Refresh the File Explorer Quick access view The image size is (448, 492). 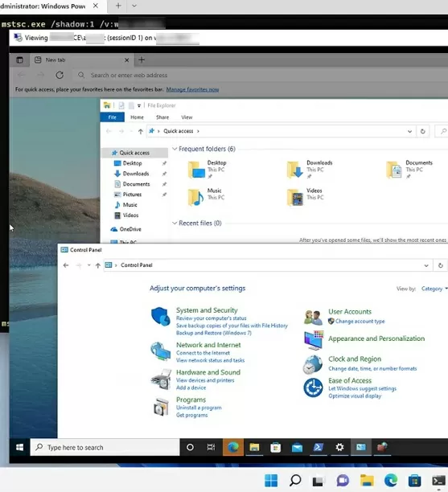point(423,132)
